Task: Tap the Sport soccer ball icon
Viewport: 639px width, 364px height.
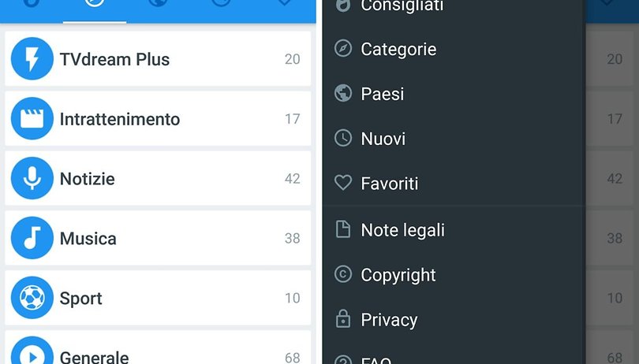Action: (x=32, y=298)
